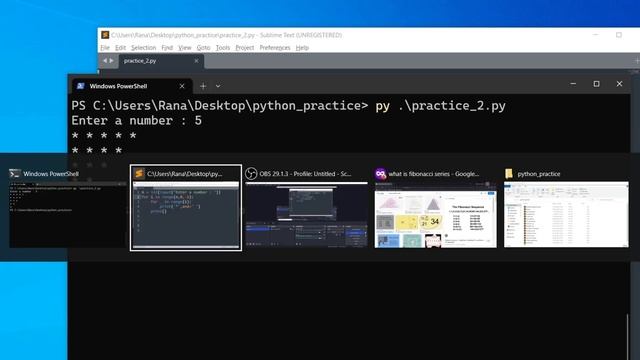Screen dimensions: 640x360
Task: Open Edit menu in Sublime Text
Action: coord(120,48)
